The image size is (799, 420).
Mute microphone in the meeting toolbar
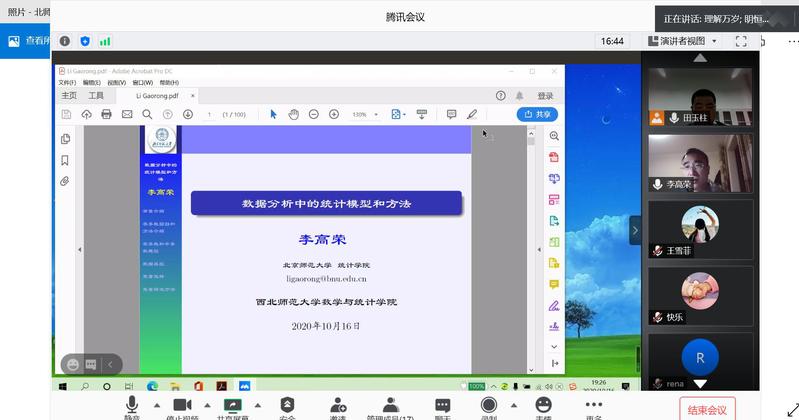(x=132, y=405)
